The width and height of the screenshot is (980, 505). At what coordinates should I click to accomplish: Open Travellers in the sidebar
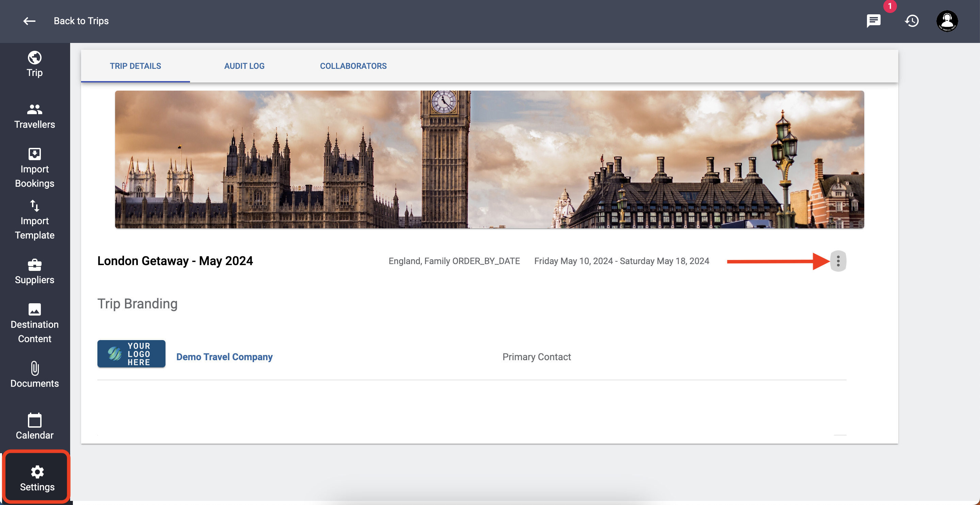[x=35, y=117]
